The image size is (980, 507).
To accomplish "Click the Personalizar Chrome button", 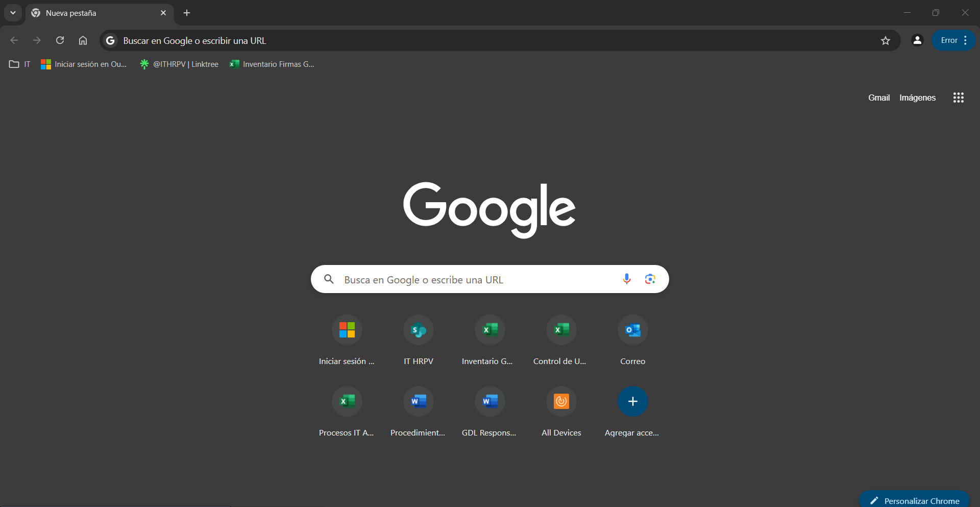I will 914,499.
